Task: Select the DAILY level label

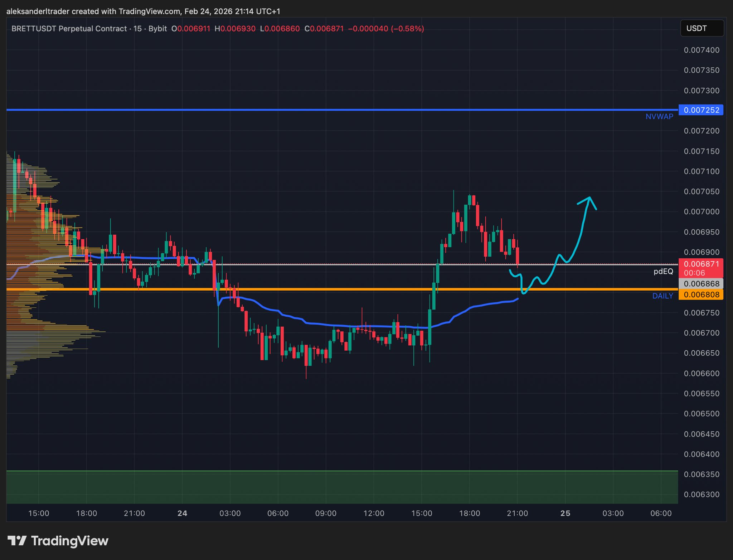Action: 662,296
